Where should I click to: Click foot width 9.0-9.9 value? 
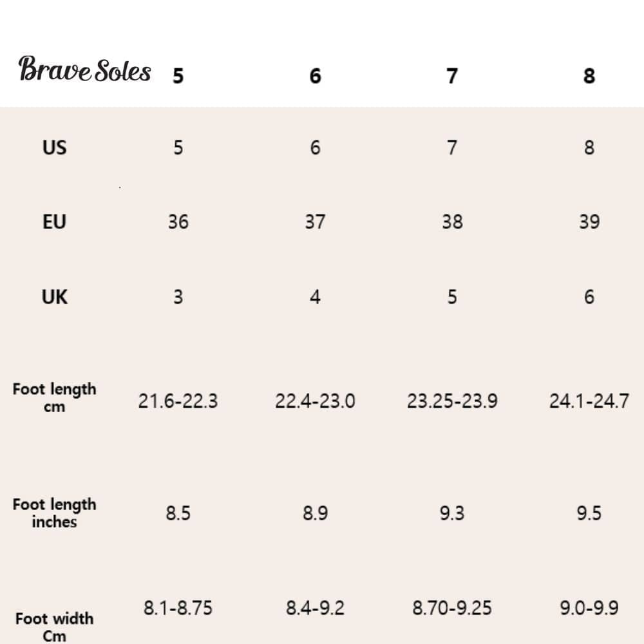click(x=589, y=607)
